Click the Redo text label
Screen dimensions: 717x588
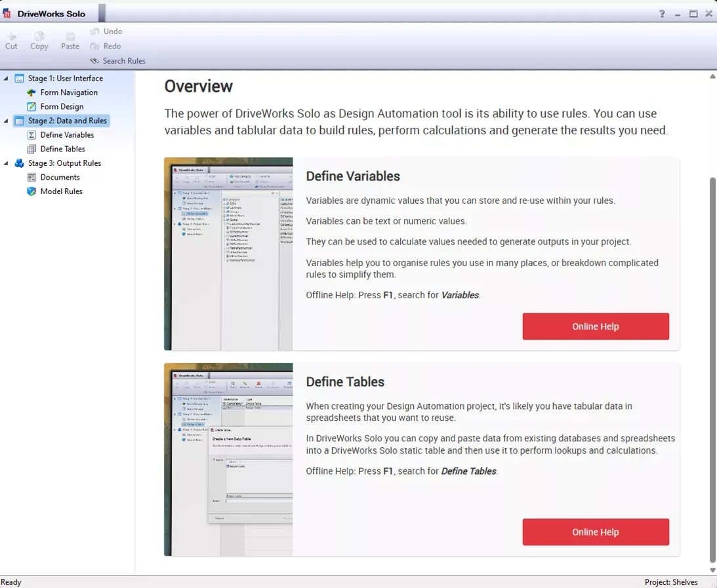[x=112, y=46]
